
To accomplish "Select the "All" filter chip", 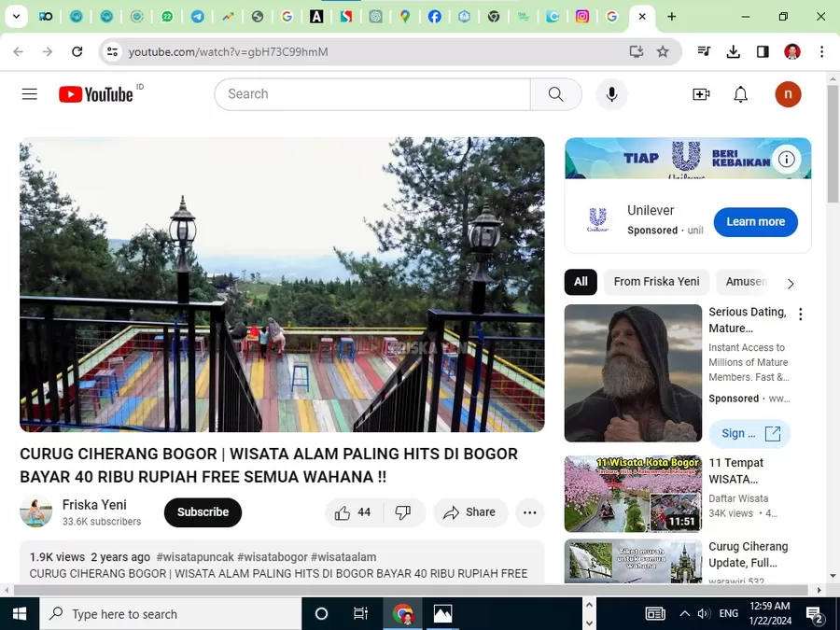I will pos(581,282).
